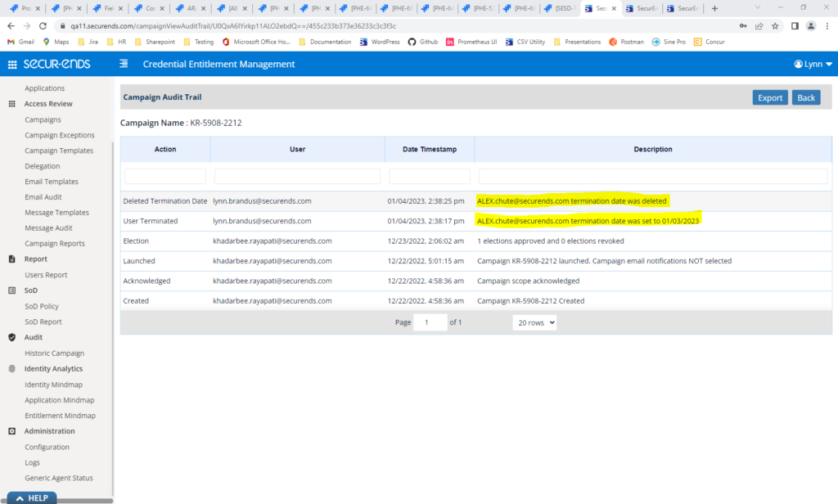The height and width of the screenshot is (504, 838).
Task: Open the Postman bookmark
Action: pos(626,42)
